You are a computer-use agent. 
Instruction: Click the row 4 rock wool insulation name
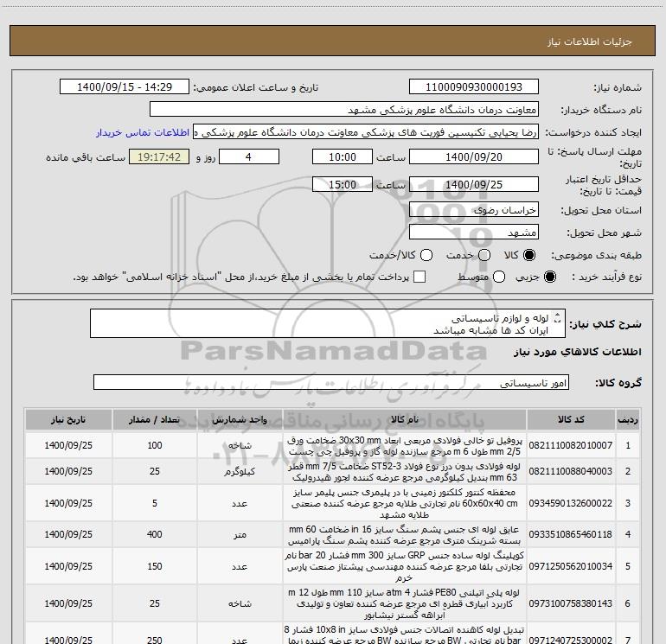point(405,535)
